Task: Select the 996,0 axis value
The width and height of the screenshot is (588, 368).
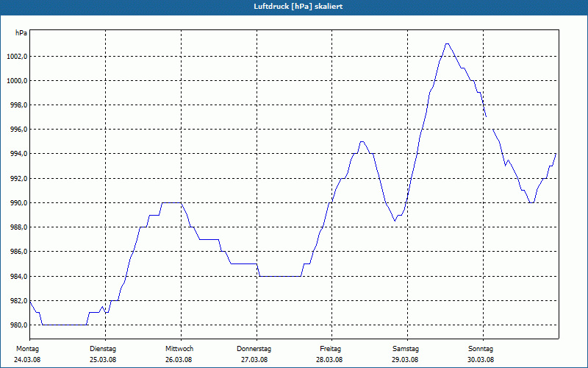Action: click(18, 130)
